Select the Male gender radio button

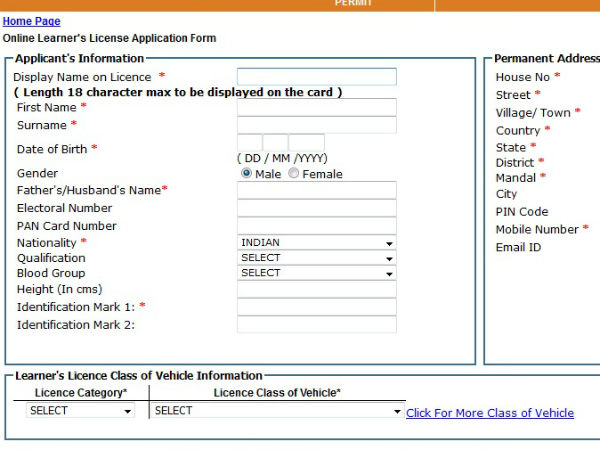[246, 173]
